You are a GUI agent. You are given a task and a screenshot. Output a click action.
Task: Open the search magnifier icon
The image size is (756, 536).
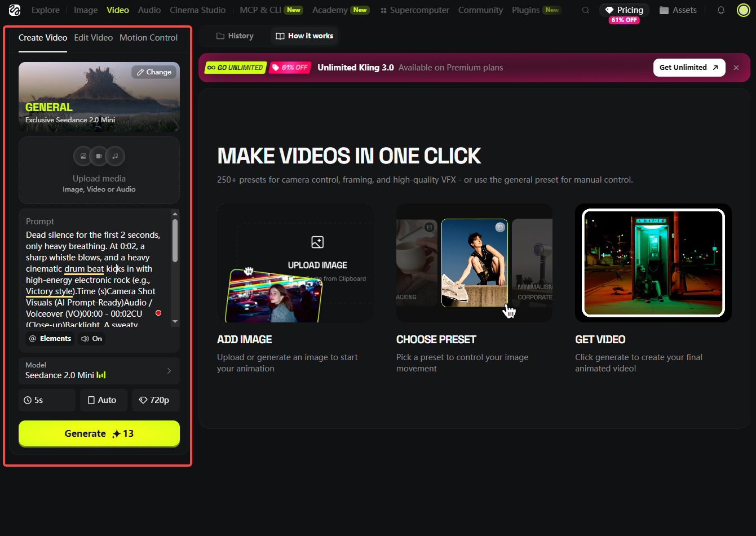[586, 10]
